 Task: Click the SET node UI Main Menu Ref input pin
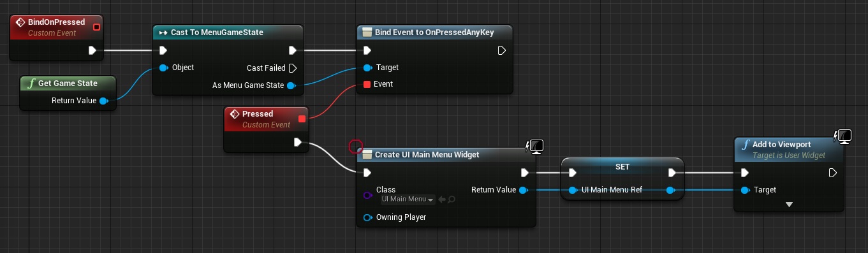[x=572, y=190]
